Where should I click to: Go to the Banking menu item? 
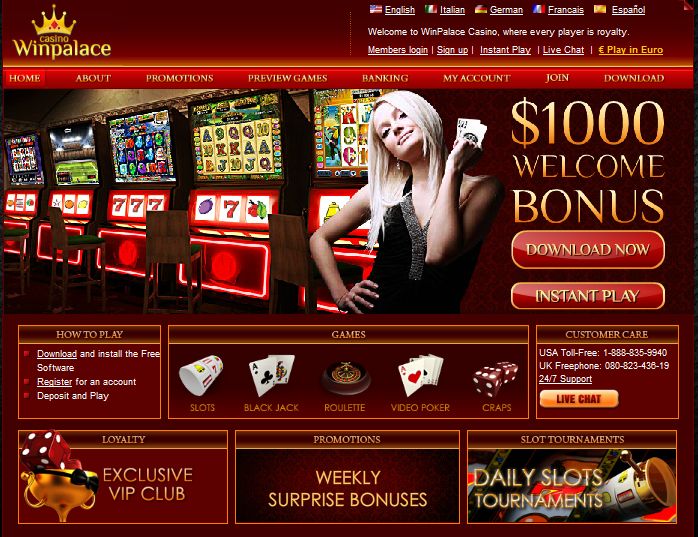coord(385,78)
